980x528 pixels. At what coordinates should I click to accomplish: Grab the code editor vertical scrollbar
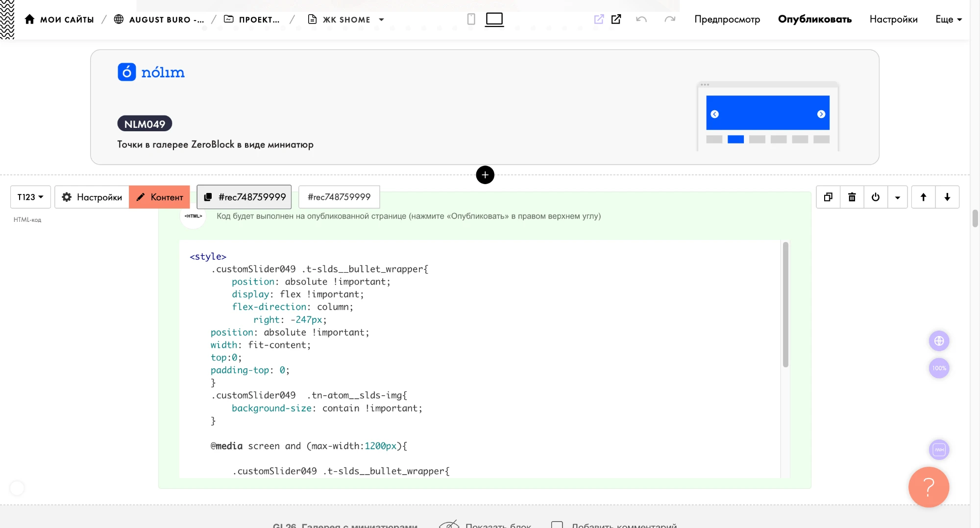[785, 305]
